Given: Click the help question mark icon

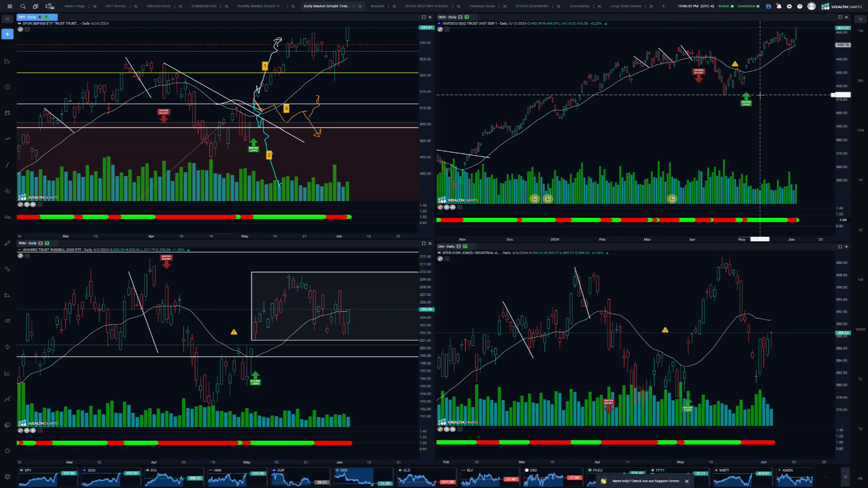Looking at the screenshot, I should [800, 6].
